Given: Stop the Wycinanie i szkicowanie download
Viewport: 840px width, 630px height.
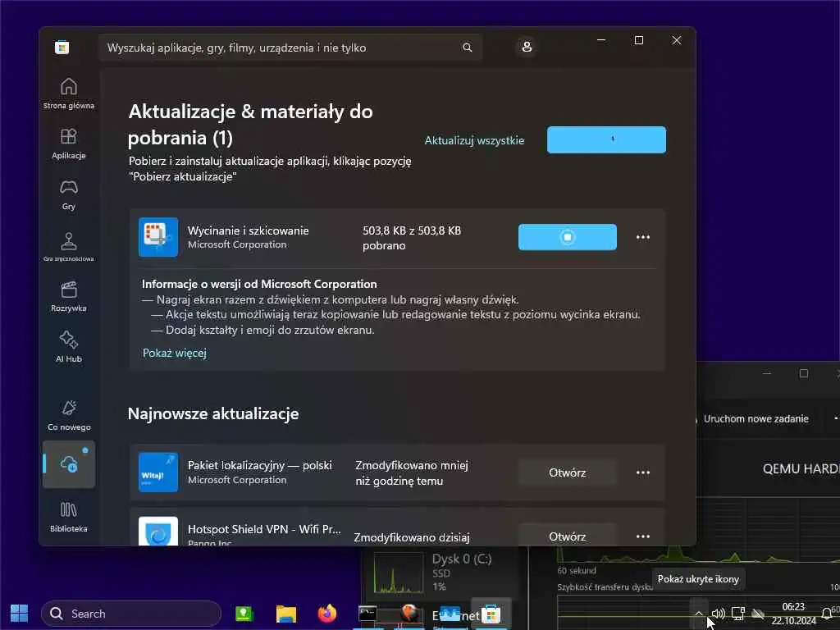Looking at the screenshot, I should pyautogui.click(x=568, y=237).
